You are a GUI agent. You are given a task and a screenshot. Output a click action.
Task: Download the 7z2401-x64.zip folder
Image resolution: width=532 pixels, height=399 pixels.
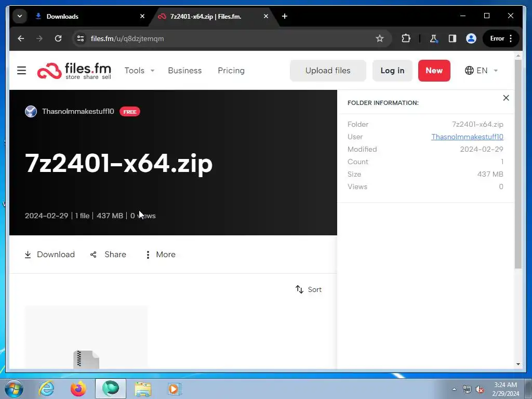(49, 255)
